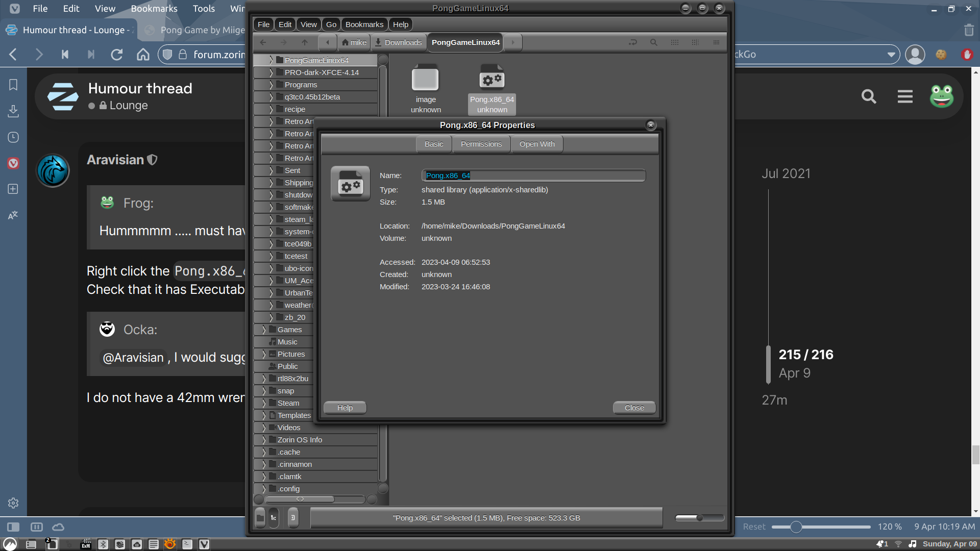This screenshot has height=551, width=980.
Task: Open the address bar dropdown arrow
Action: coord(891,55)
